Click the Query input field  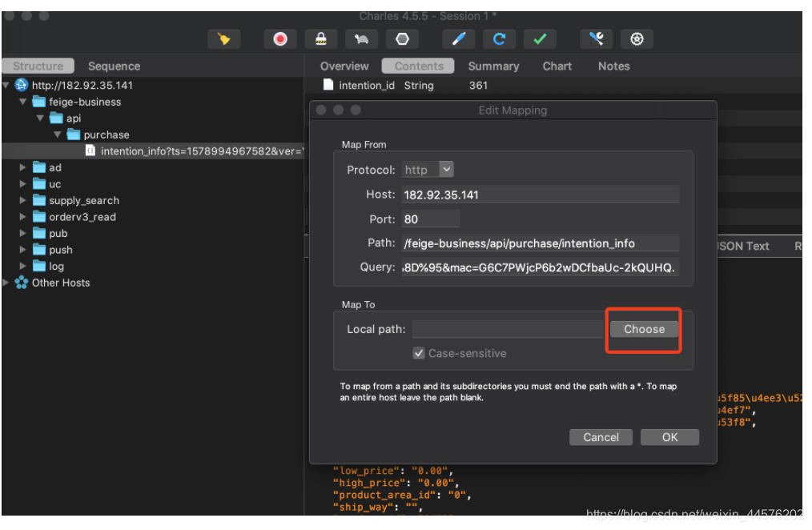click(540, 267)
